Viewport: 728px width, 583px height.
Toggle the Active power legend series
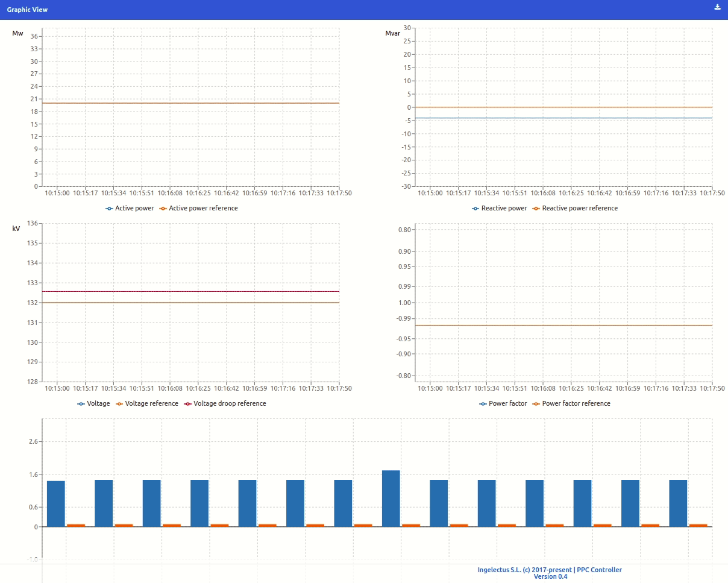(x=130, y=208)
